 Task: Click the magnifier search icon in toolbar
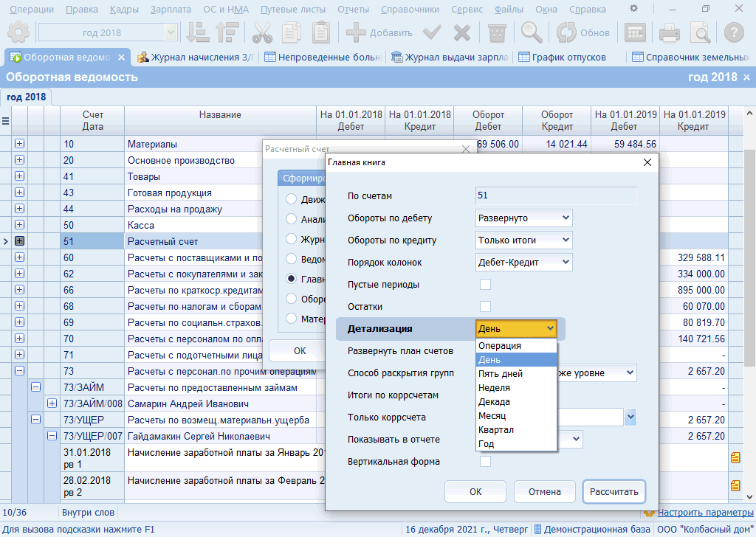pos(532,32)
